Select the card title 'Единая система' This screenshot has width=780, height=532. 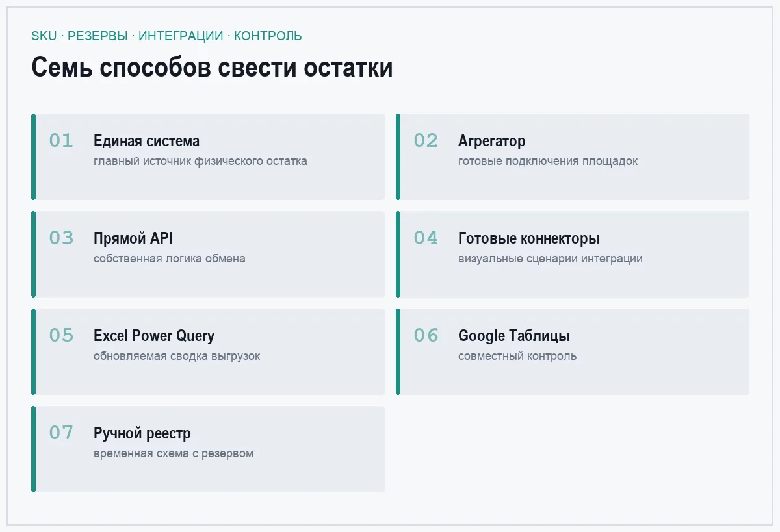(146, 141)
